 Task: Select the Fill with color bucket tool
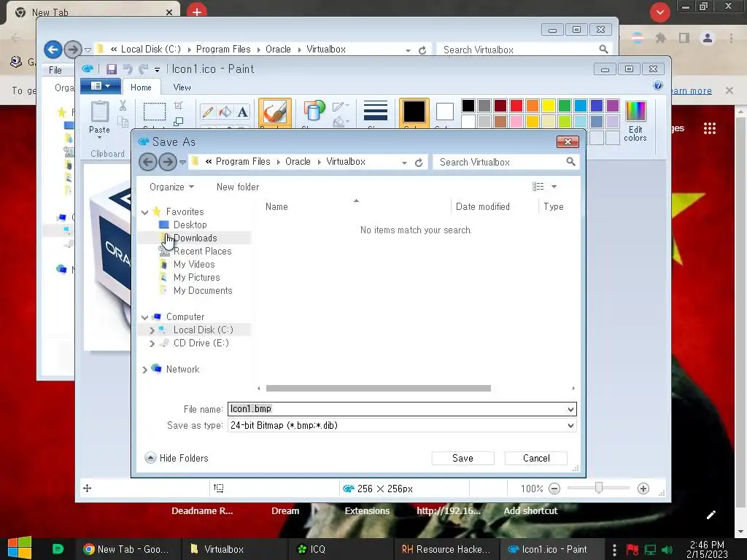click(225, 112)
